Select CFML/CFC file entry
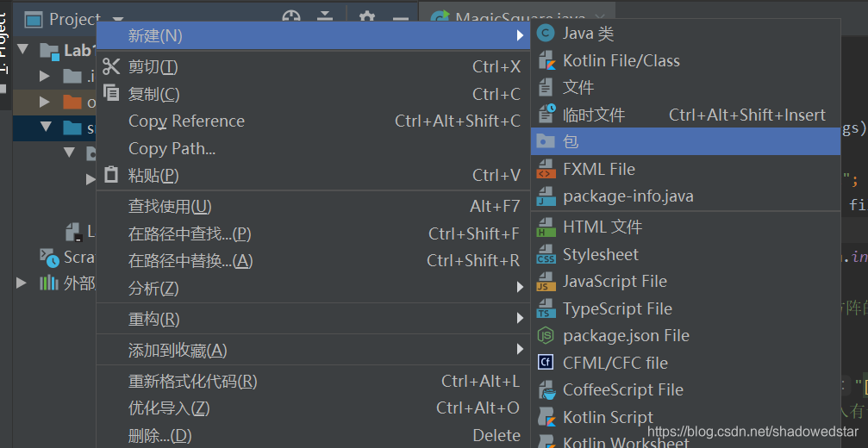 [x=685, y=363]
